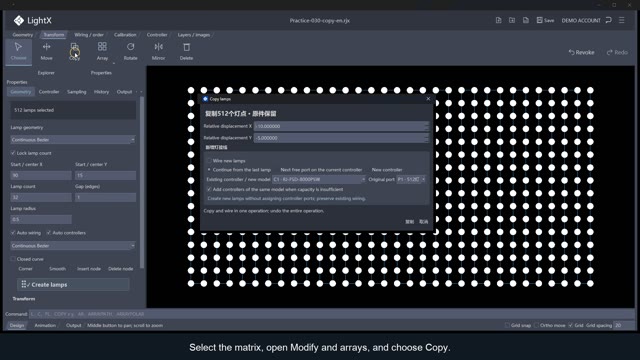
Task: Open the hamburger menu icon
Action: [622, 20]
